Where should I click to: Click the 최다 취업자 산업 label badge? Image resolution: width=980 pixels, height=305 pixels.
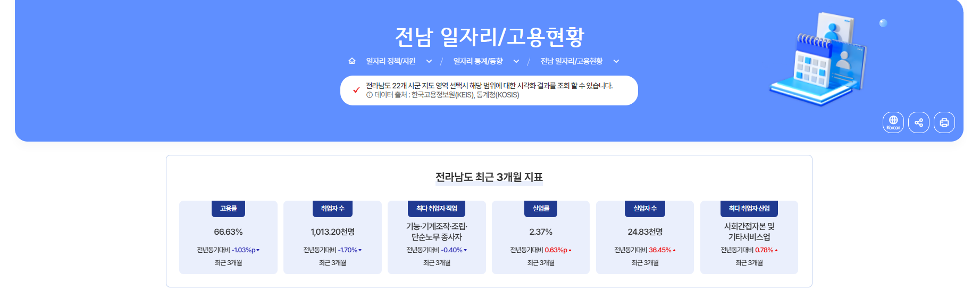point(749,209)
